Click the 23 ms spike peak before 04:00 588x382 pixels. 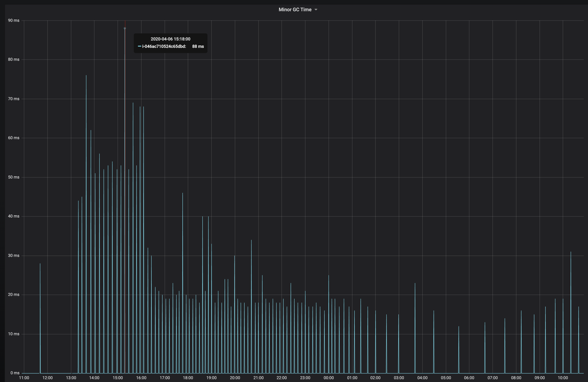coord(415,284)
